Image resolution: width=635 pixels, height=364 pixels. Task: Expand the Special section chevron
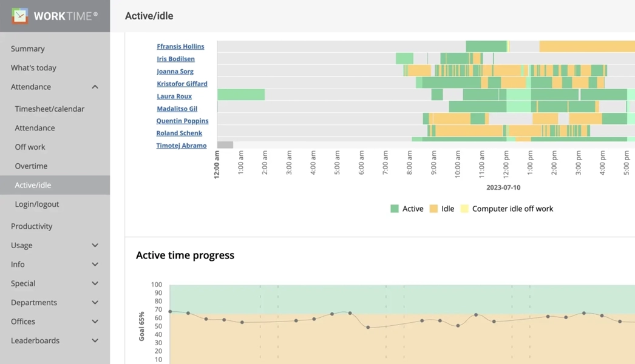click(95, 283)
